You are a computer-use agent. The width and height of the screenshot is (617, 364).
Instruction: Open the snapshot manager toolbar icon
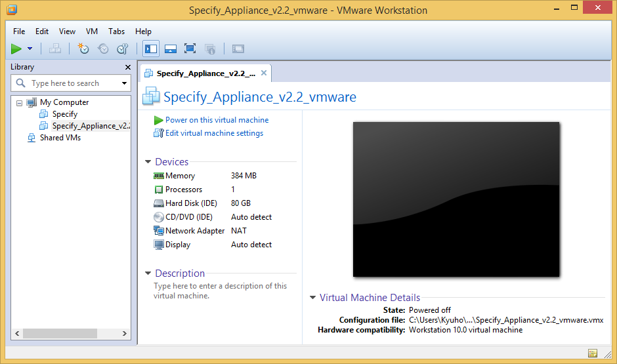click(x=122, y=49)
